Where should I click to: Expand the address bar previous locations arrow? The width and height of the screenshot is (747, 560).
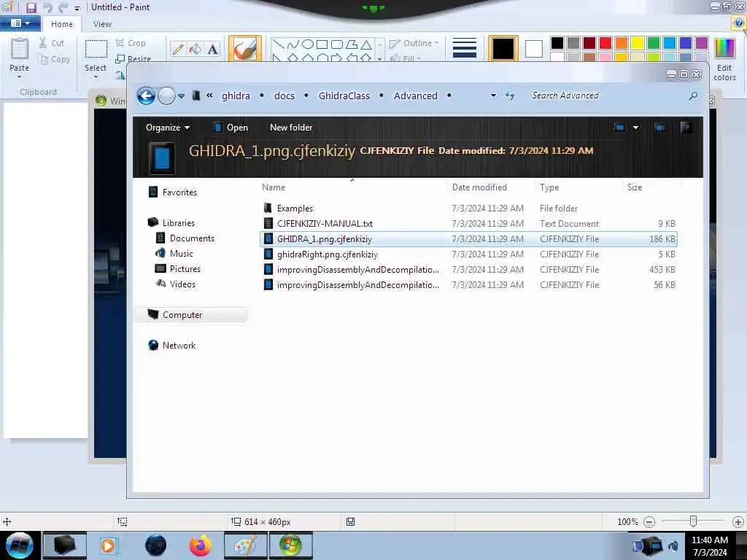(493, 96)
